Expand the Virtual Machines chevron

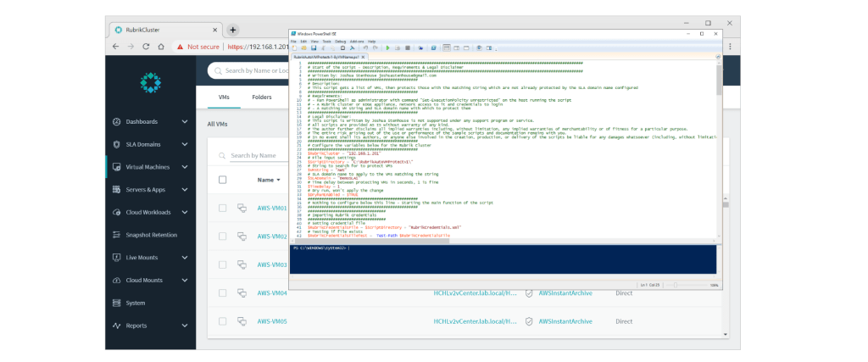coord(185,167)
